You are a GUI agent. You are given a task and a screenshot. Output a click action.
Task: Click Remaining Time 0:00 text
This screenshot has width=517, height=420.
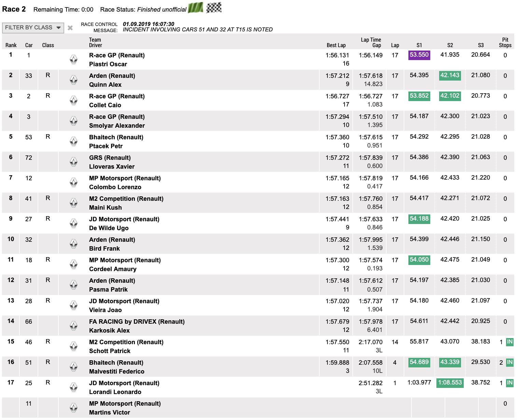pyautogui.click(x=64, y=10)
